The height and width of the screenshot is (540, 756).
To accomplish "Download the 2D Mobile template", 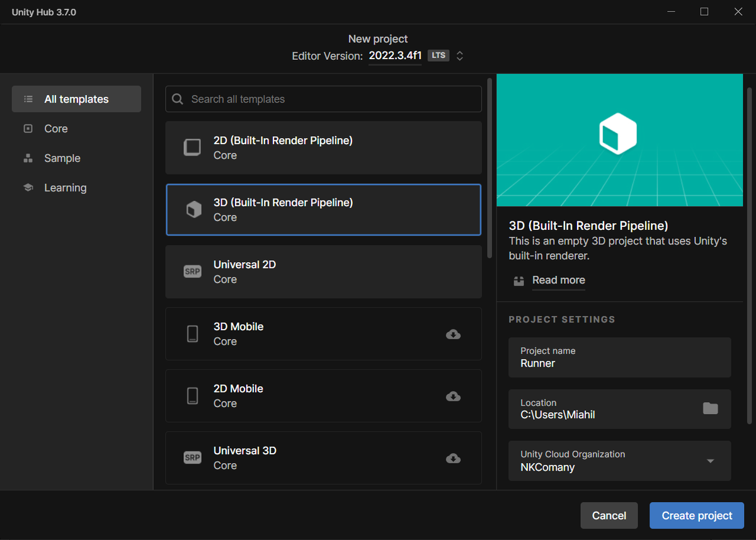I will pos(453,396).
